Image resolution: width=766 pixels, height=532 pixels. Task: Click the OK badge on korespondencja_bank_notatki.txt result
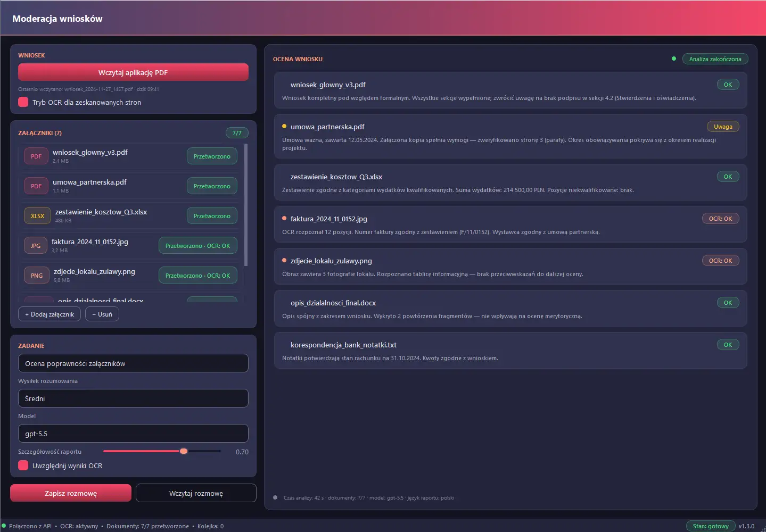[728, 345]
